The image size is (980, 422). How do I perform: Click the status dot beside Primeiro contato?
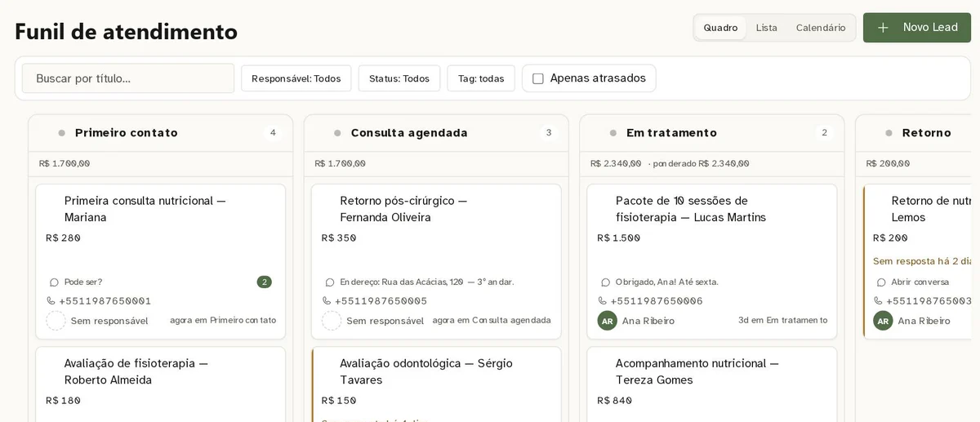(62, 133)
